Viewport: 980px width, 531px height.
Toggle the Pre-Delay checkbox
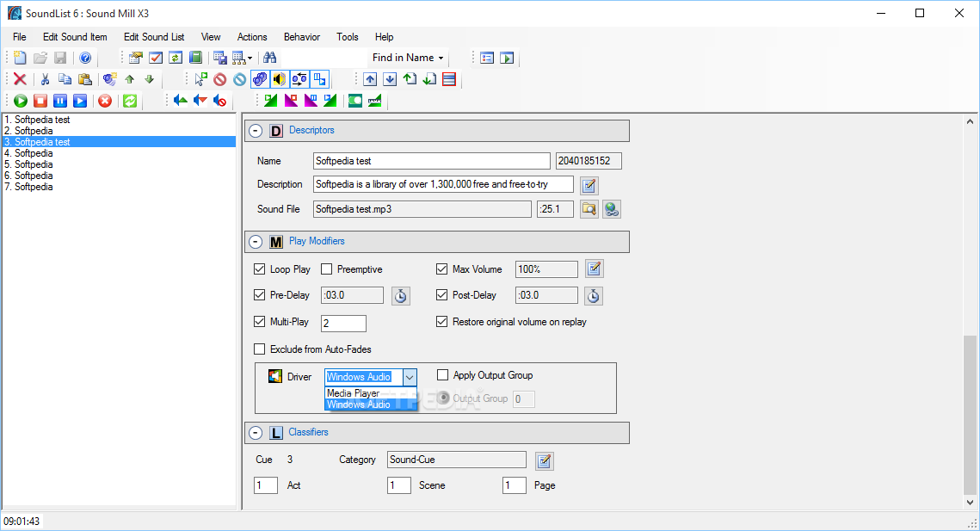259,294
